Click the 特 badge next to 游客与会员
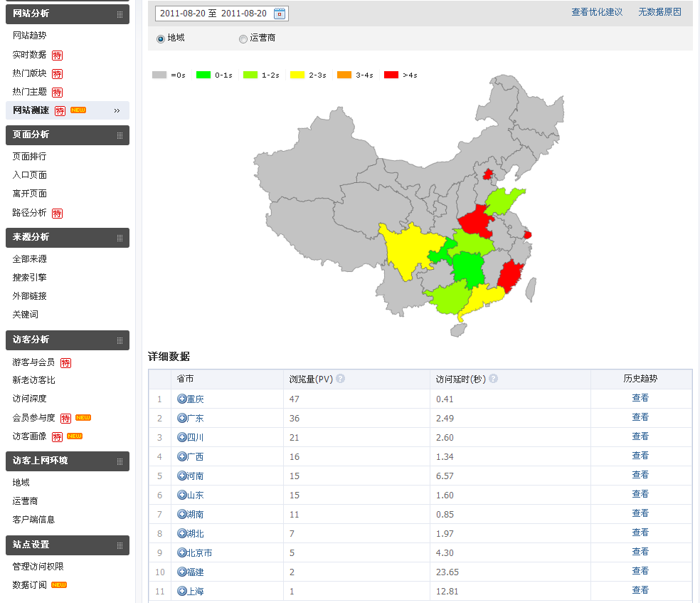Image resolution: width=700 pixels, height=603 pixels. 65,362
